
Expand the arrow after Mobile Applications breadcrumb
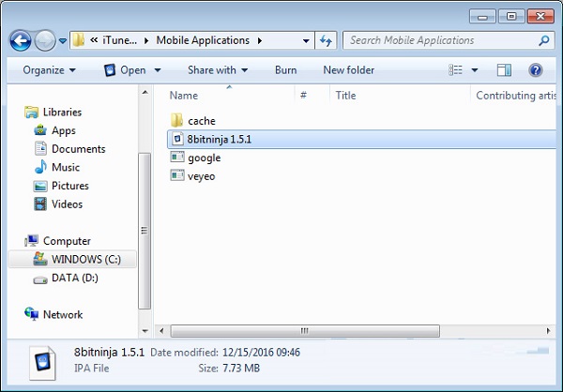(260, 40)
